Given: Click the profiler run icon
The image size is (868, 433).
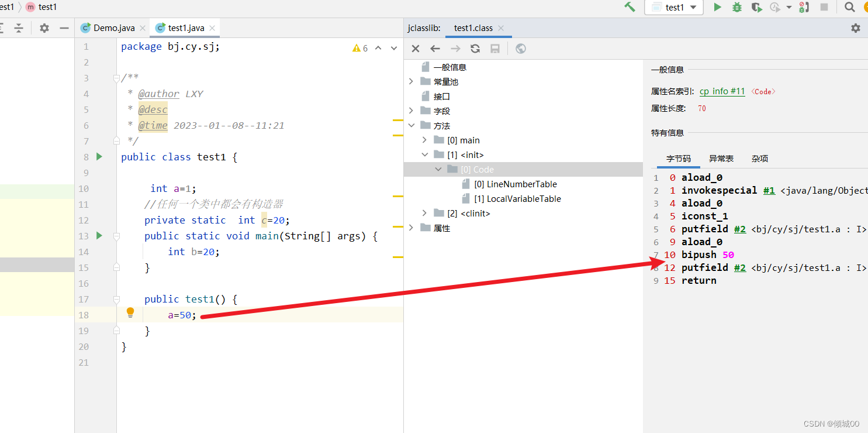Looking at the screenshot, I should click(x=775, y=7).
